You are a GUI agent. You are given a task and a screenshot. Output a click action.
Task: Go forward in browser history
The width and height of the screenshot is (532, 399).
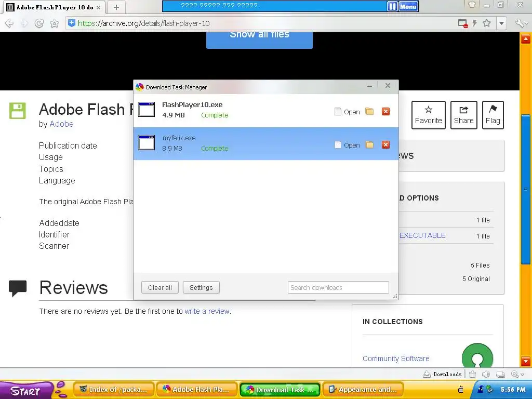(x=24, y=23)
